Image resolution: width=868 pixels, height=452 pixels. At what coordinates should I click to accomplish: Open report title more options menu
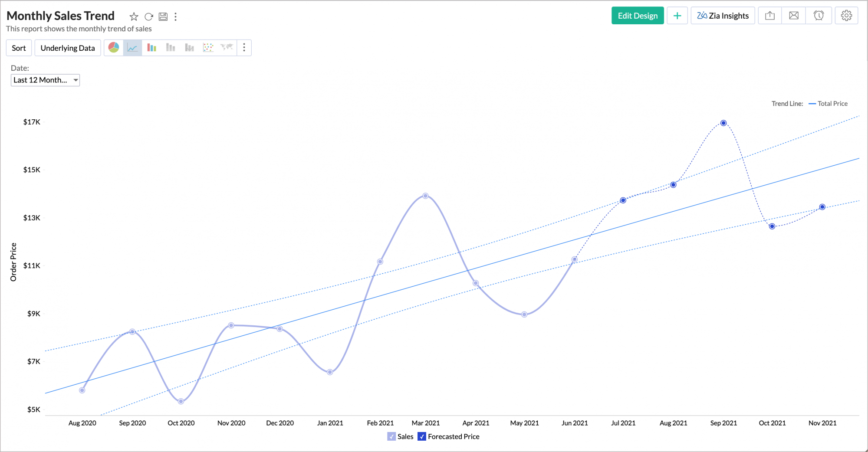(175, 16)
